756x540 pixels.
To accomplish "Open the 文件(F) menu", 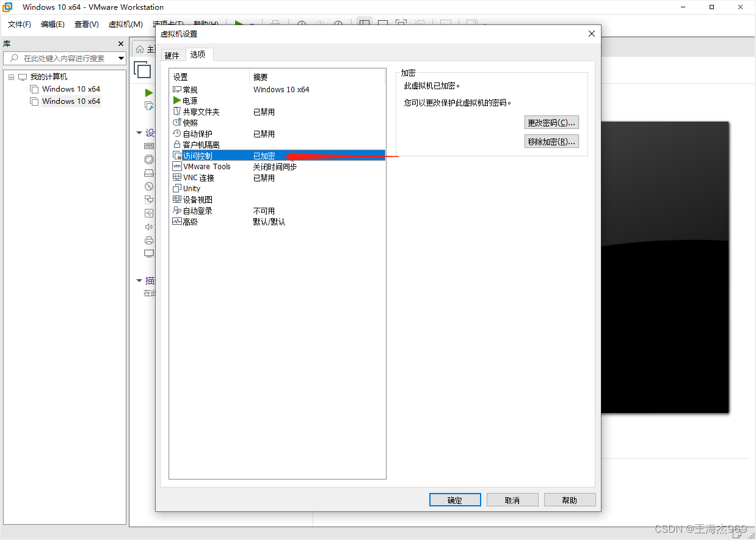I will click(20, 24).
